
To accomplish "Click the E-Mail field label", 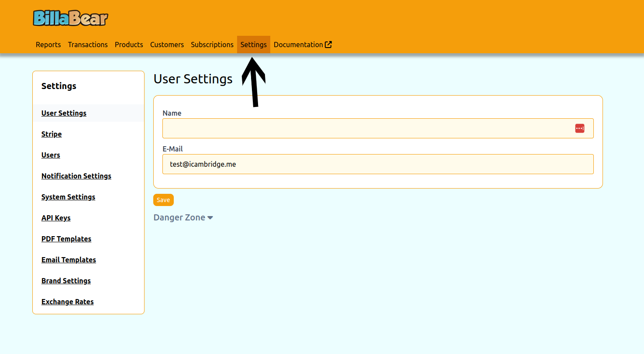I will [172, 149].
